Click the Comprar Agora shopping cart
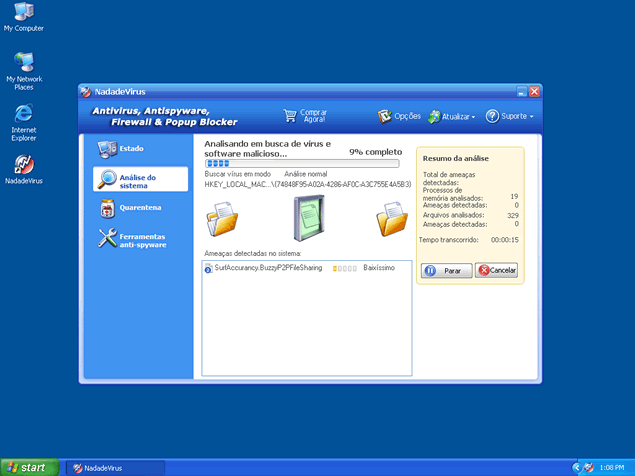This screenshot has width=635, height=476. coord(306,116)
